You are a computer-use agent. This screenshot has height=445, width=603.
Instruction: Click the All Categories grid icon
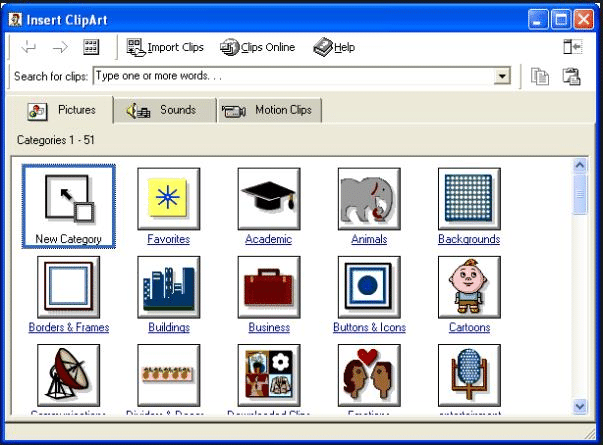pos(91,47)
